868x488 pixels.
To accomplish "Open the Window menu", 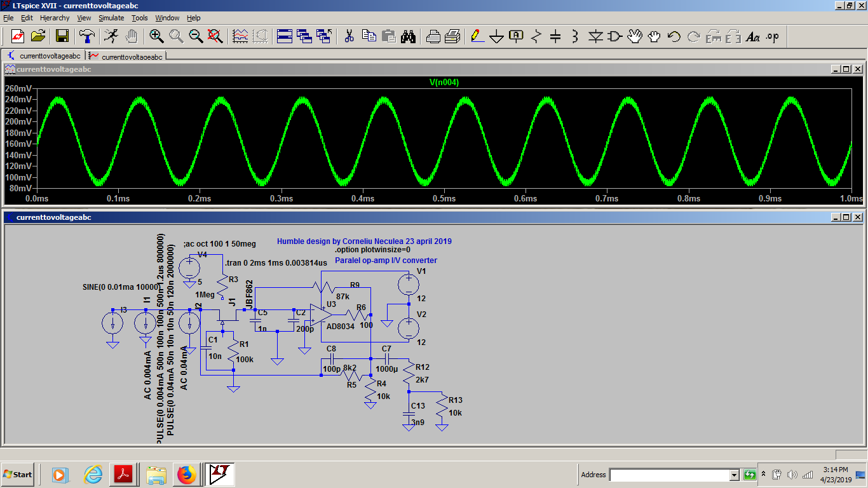I will pos(167,18).
